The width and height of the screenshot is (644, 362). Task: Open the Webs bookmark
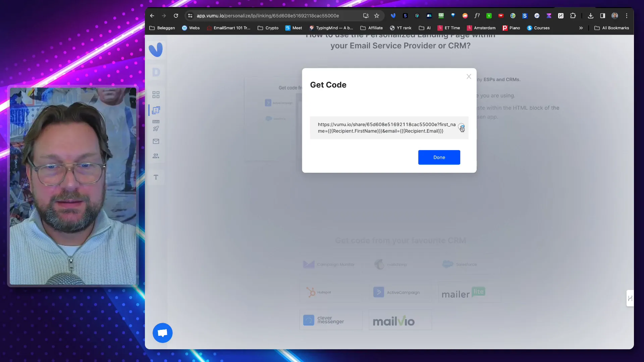tap(191, 28)
